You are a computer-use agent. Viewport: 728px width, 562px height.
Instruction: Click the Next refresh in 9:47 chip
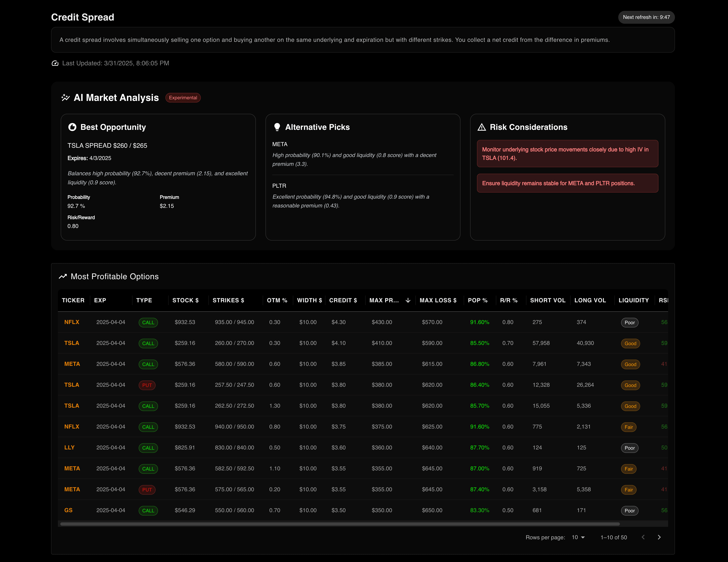pyautogui.click(x=646, y=17)
